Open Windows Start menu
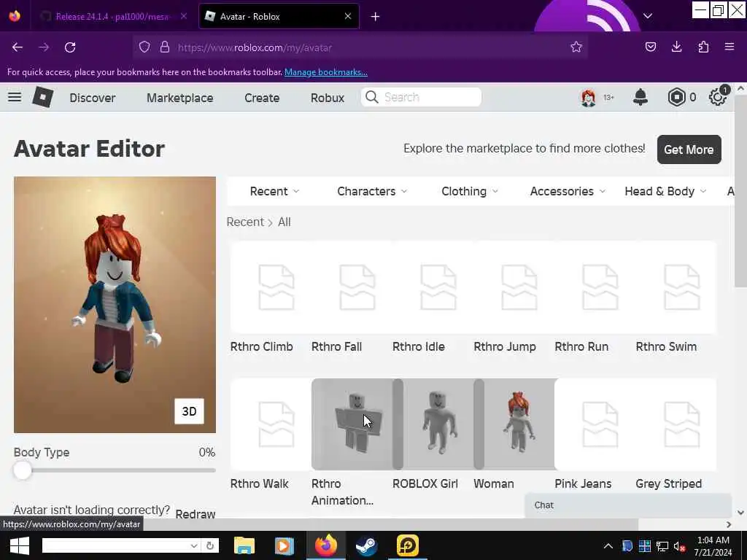 pyautogui.click(x=20, y=545)
